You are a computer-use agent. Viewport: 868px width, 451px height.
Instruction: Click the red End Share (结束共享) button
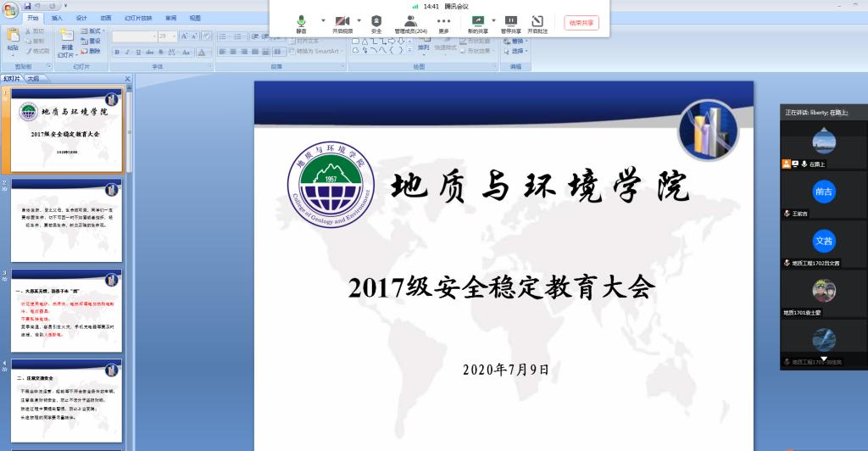(581, 23)
